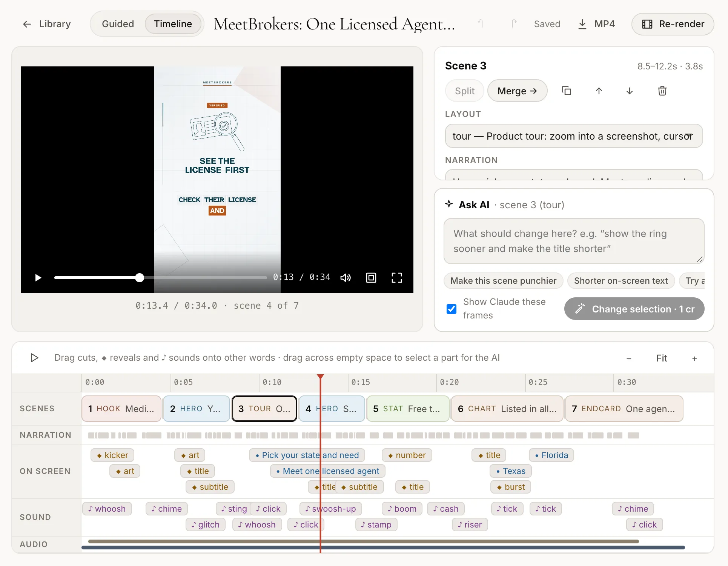The height and width of the screenshot is (566, 728).
Task: Select the swoosh-up sound chip
Action: 330,509
